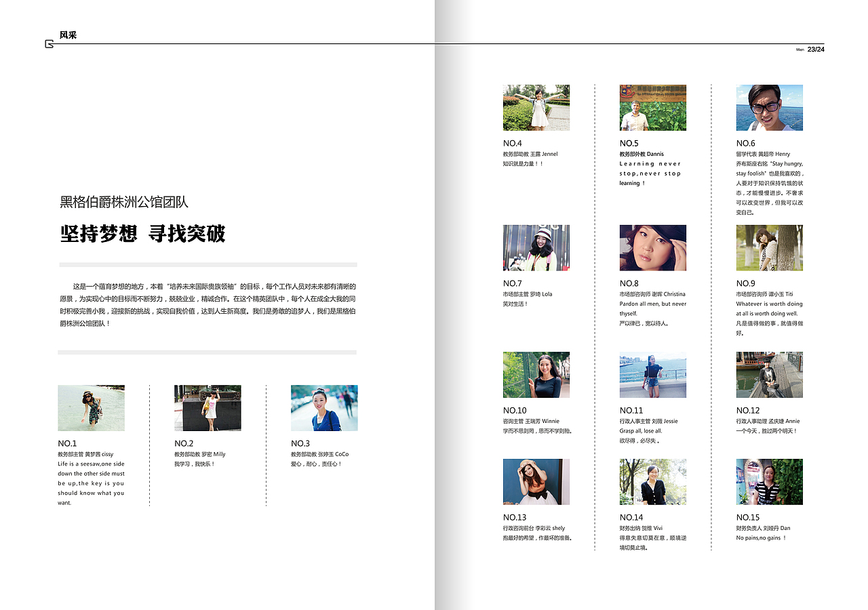This screenshot has width=868, height=610.
Task: Select the name line '行政人事主管 刘薇 Jessie'
Action: 648,421
